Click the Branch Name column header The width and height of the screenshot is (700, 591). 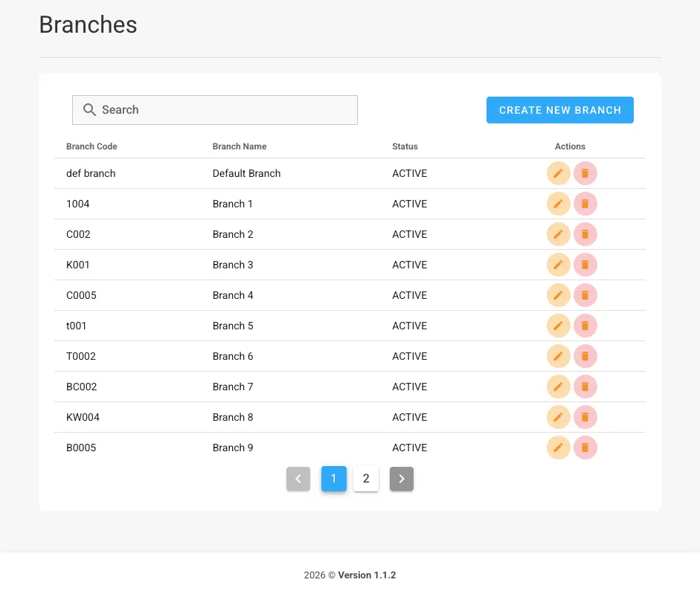240,146
